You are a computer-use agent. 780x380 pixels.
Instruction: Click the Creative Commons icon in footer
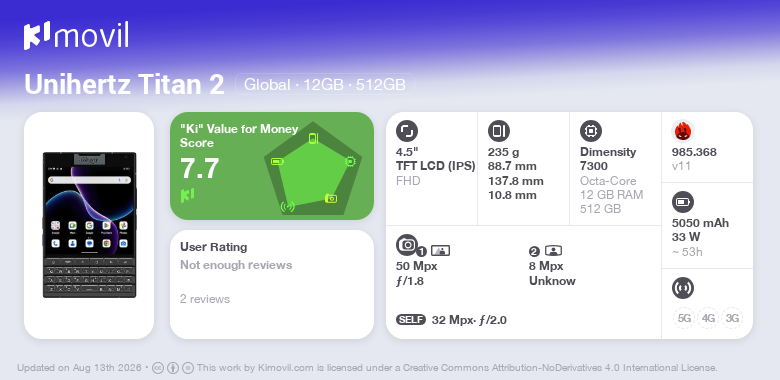pyautogui.click(x=158, y=368)
